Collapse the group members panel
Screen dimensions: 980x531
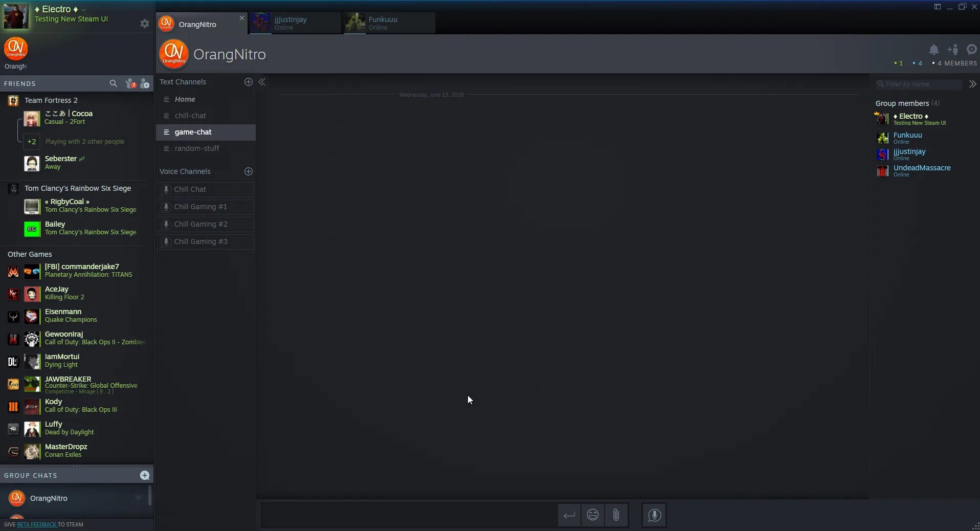point(972,84)
